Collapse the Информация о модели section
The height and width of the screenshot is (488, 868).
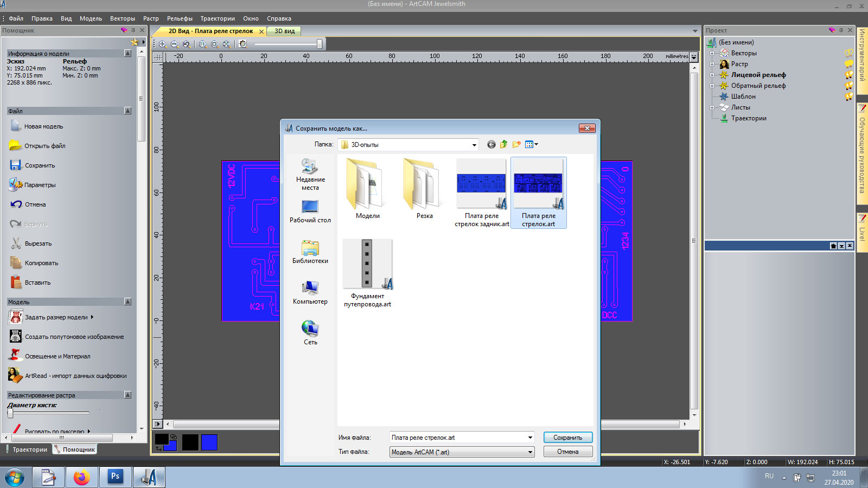tap(127, 53)
